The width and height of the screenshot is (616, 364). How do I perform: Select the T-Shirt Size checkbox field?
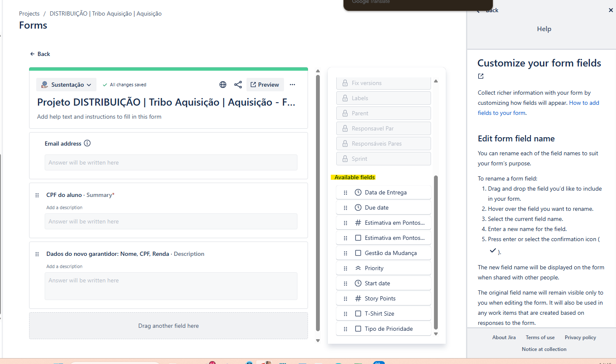point(383,314)
